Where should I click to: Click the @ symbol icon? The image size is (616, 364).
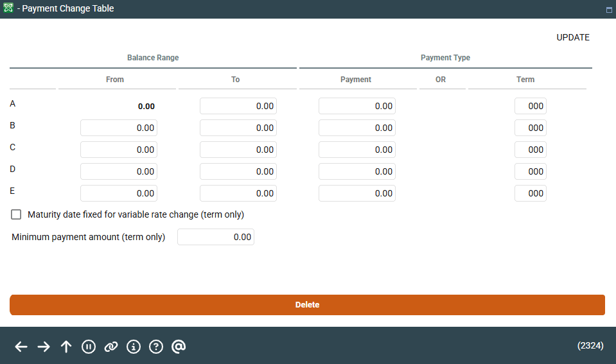(179, 347)
